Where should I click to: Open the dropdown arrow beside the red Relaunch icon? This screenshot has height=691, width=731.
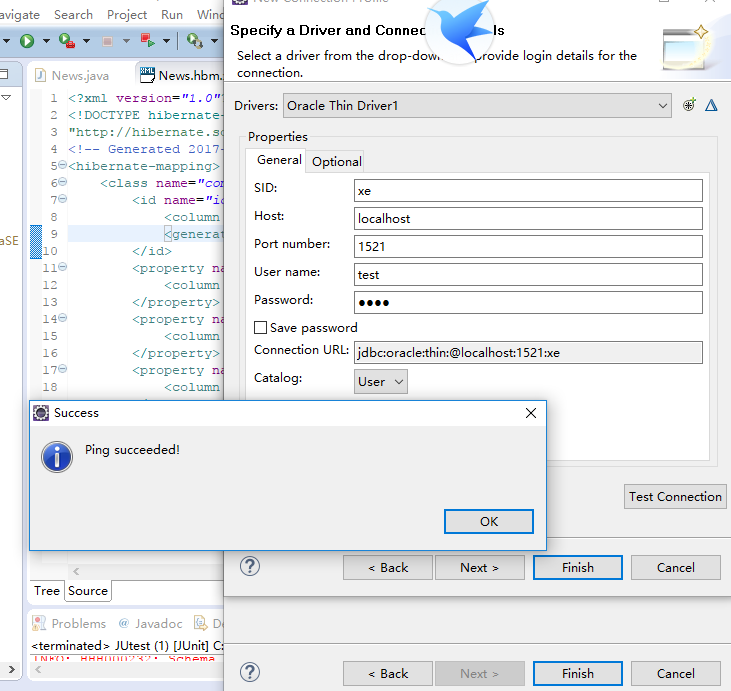point(166,41)
